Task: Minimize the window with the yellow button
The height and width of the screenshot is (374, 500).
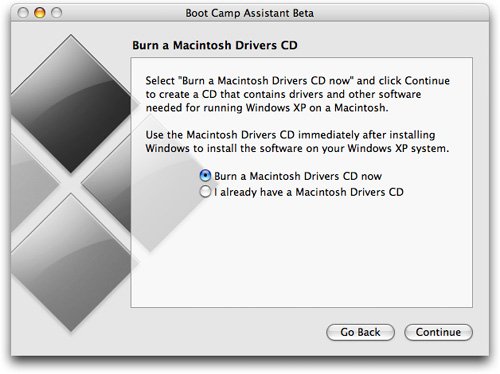Action: (x=40, y=13)
